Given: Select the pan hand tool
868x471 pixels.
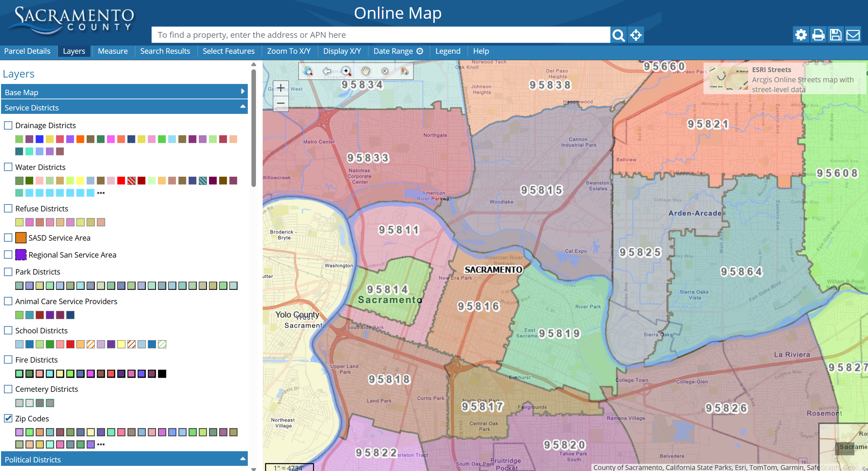Looking at the screenshot, I should [x=365, y=71].
